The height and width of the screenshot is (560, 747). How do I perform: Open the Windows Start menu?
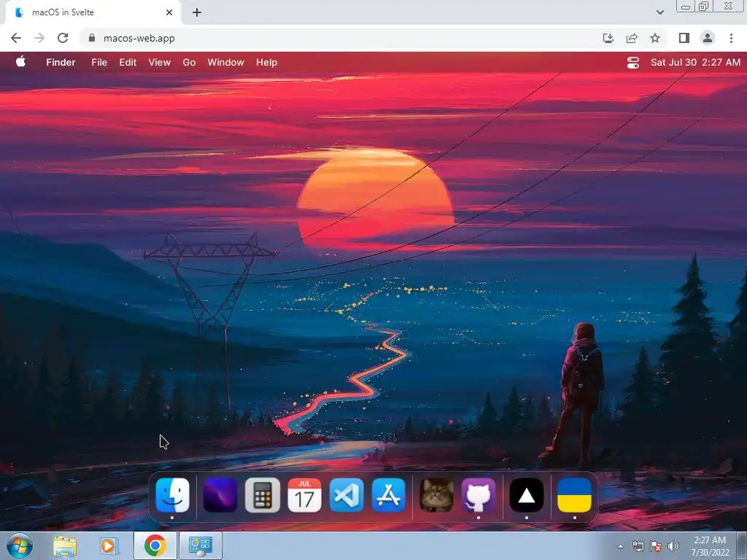pos(20,545)
